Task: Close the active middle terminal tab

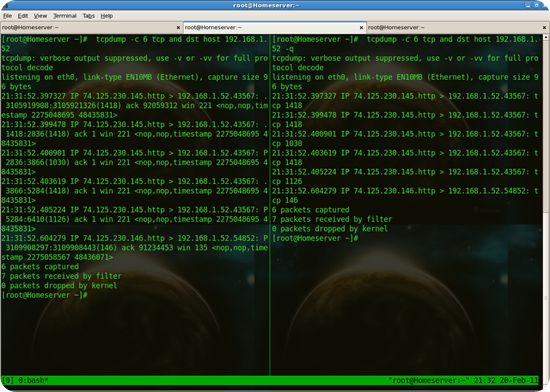Action: tap(361, 27)
